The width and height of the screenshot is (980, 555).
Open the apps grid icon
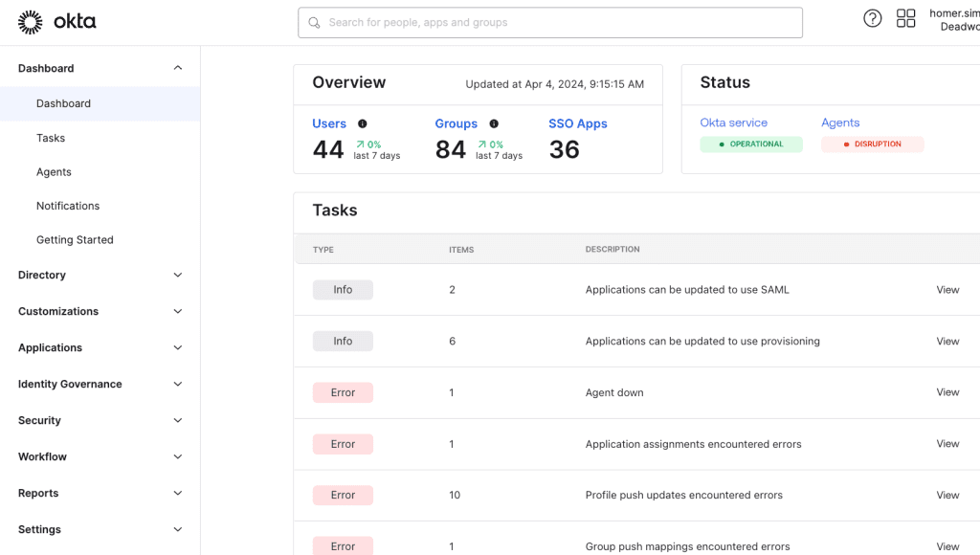point(905,18)
